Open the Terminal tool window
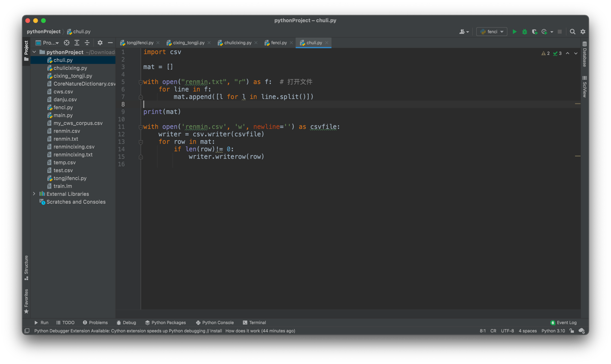The height and width of the screenshot is (364, 611). (x=254, y=323)
